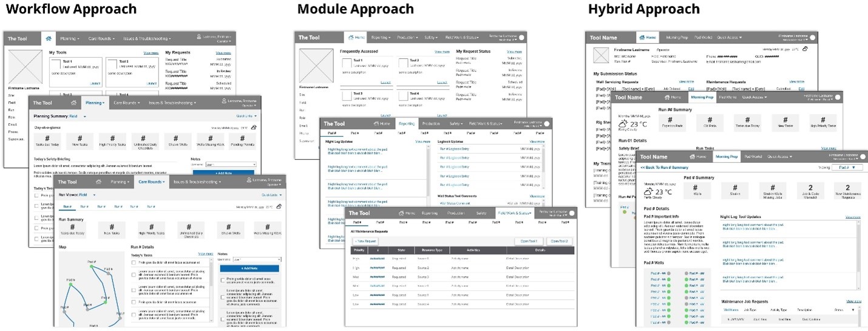Click the home icon in the Workflow Care Rounds window
Image resolution: width=868 pixels, height=331 pixels.
(99, 182)
